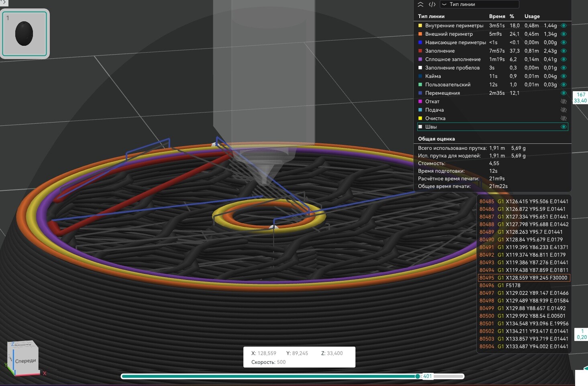Click the top layer marker 167 on vertical slider
This screenshot has height=386, width=588.
(580, 97)
